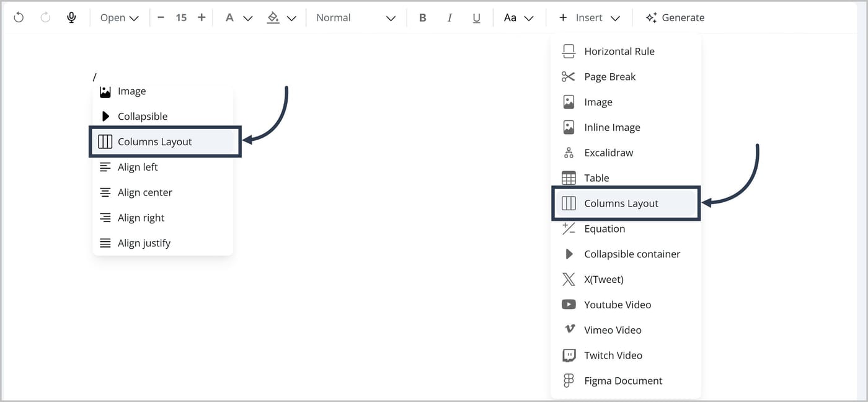Open the background fill color dropdown
The height and width of the screenshot is (402, 868).
click(x=281, y=17)
